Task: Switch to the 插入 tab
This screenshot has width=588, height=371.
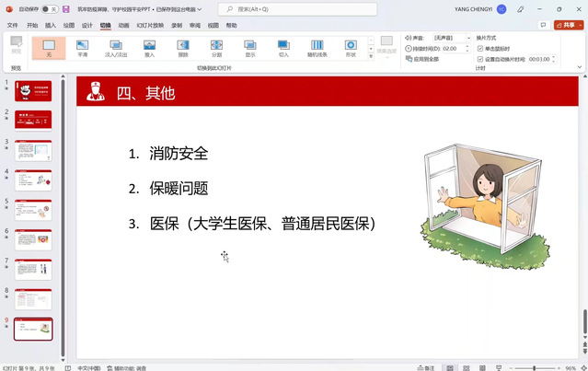Action: (51, 25)
